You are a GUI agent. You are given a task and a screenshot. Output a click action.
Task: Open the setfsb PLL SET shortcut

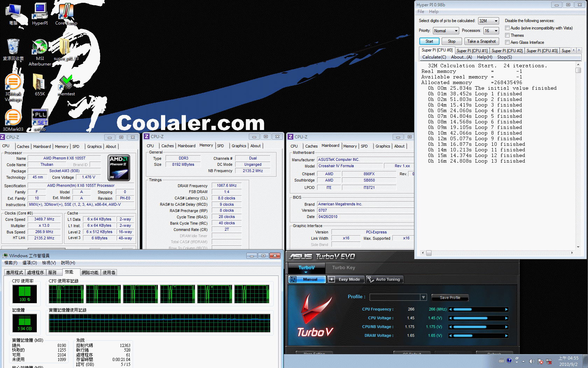pos(40,120)
